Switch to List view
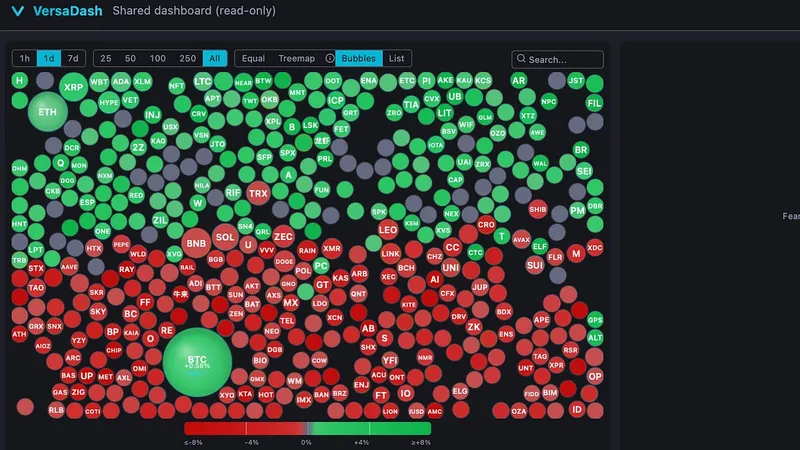The height and width of the screenshot is (450, 800). [x=396, y=58]
